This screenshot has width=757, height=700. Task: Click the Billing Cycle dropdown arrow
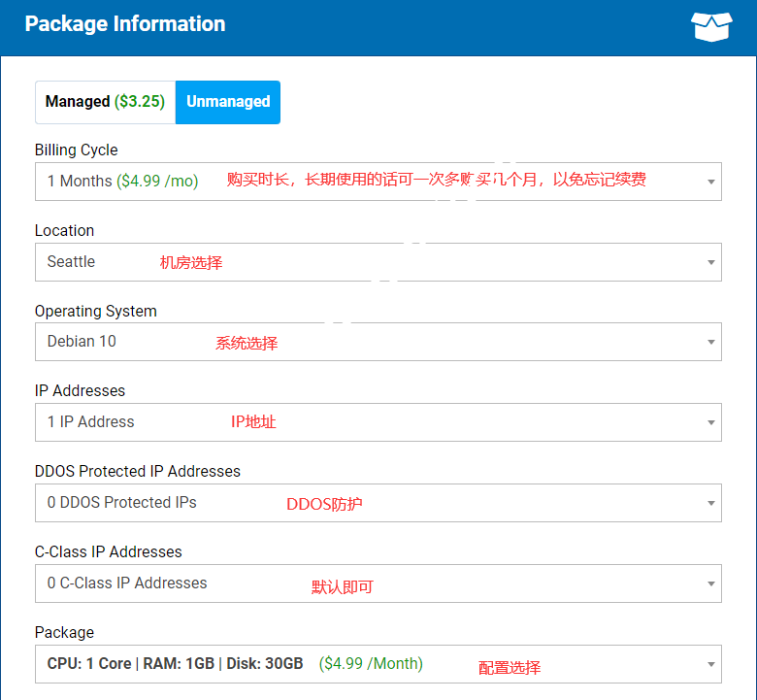click(711, 182)
